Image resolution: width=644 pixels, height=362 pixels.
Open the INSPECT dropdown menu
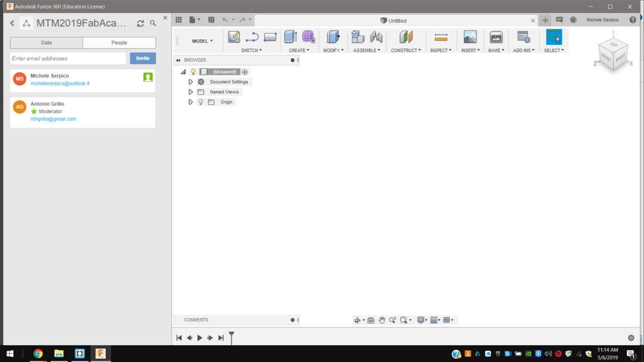(441, 50)
